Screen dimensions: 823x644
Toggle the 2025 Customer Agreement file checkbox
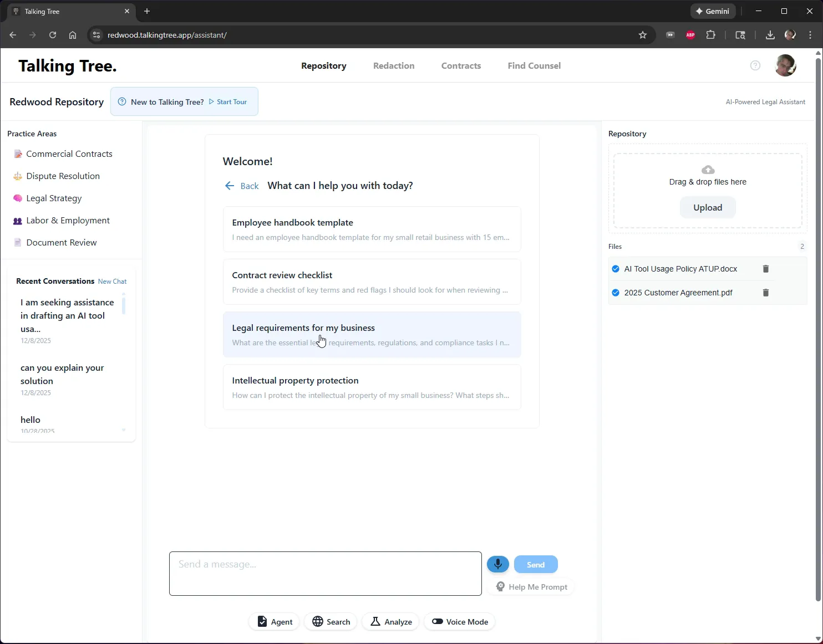coord(616,293)
